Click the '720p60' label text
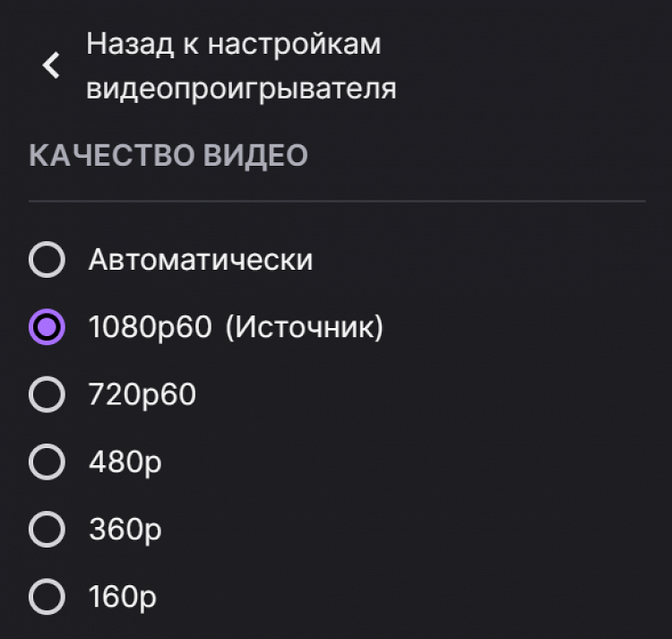Image resolution: width=672 pixels, height=639 pixels. (x=142, y=394)
